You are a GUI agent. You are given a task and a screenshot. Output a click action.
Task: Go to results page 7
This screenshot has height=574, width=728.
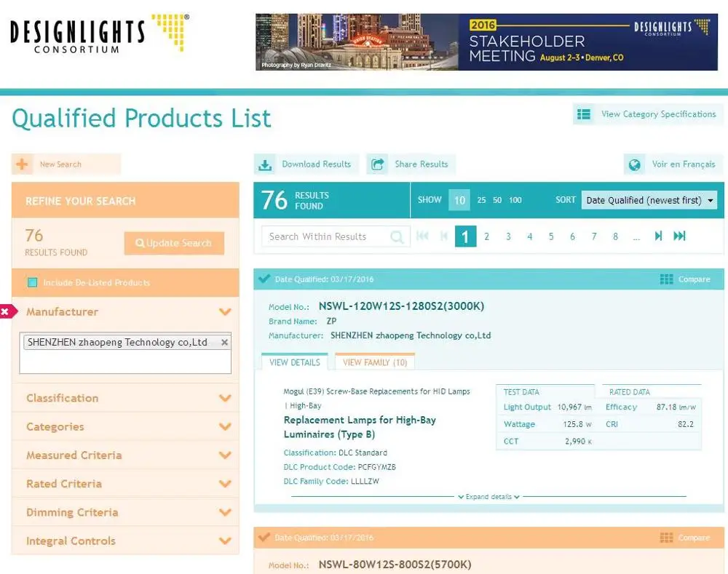pyautogui.click(x=594, y=236)
